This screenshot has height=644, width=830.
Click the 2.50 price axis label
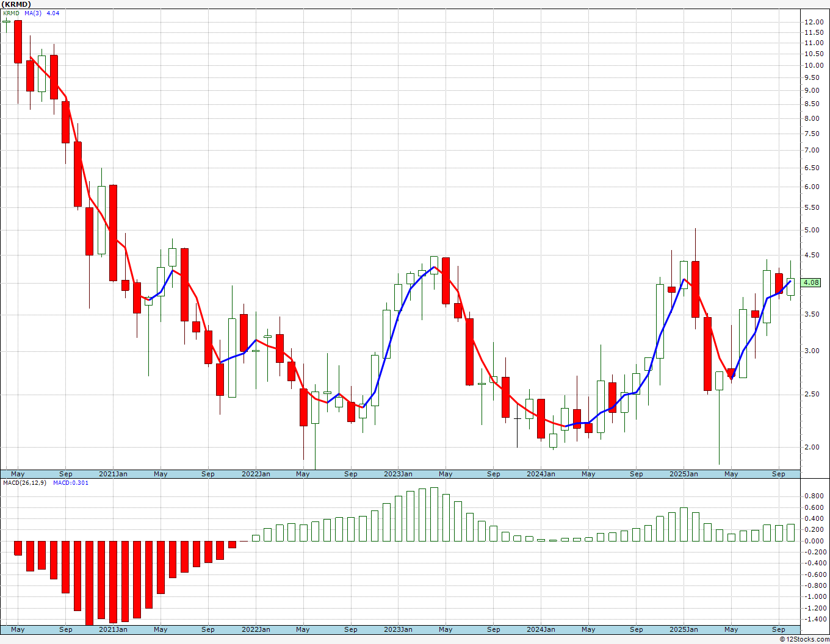click(x=812, y=394)
